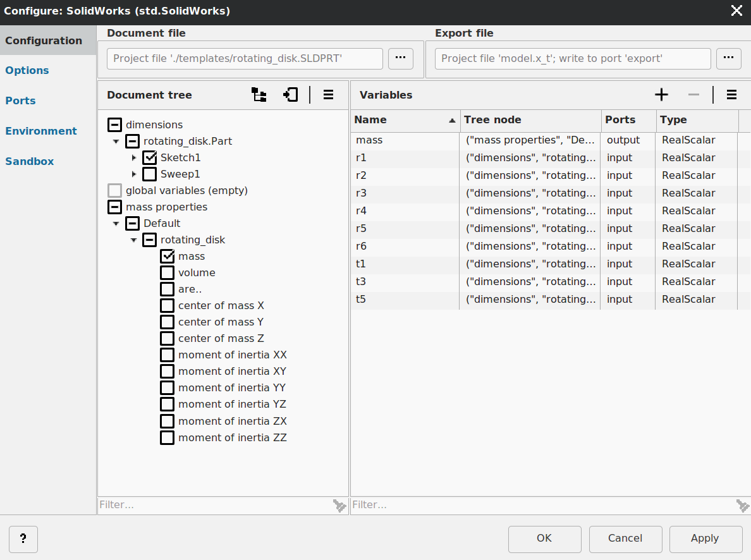Collapse the Default node arrow
The width and height of the screenshot is (751, 560).
pos(116,224)
